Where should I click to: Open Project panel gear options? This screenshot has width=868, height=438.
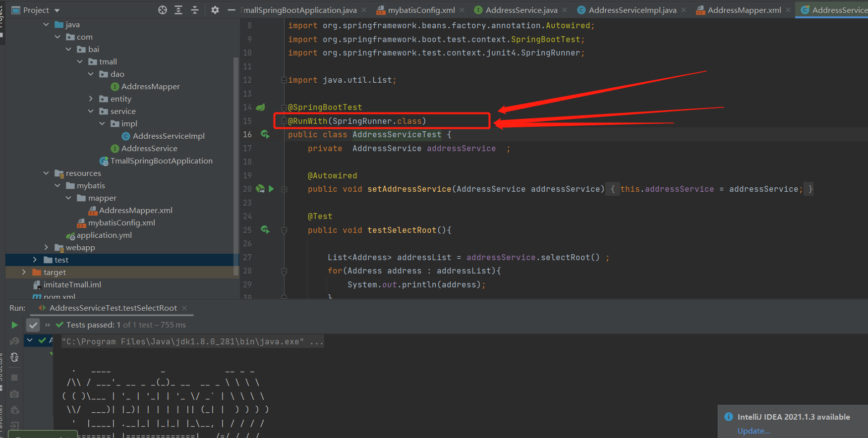[x=215, y=10]
